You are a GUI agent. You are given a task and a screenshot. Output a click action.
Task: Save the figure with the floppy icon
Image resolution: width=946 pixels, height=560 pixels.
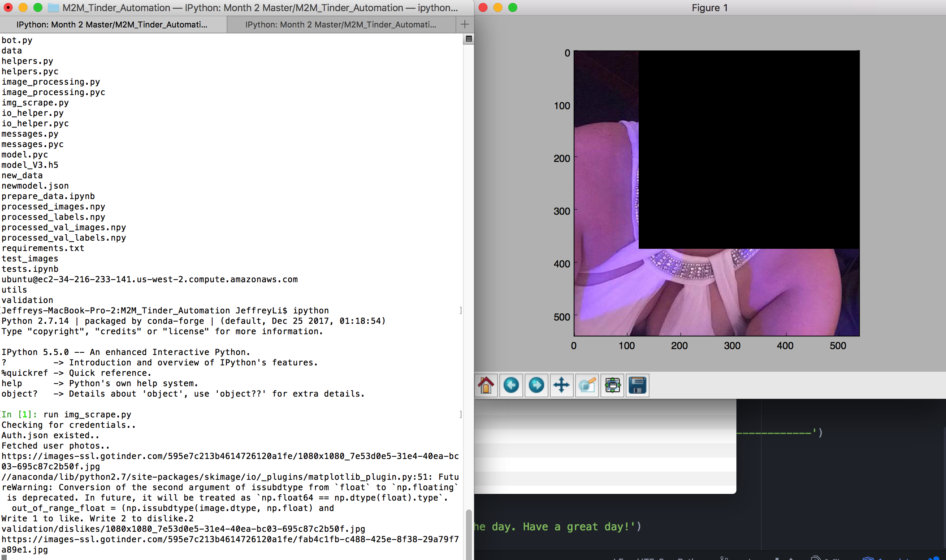tap(638, 385)
